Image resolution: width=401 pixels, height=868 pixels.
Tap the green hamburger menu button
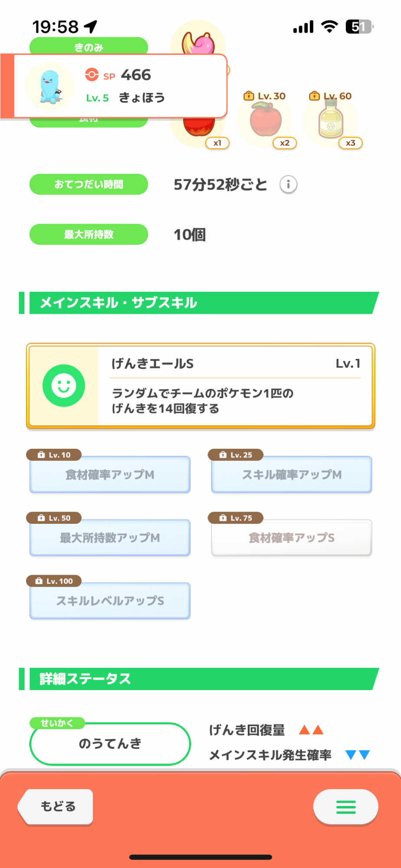[x=345, y=807]
